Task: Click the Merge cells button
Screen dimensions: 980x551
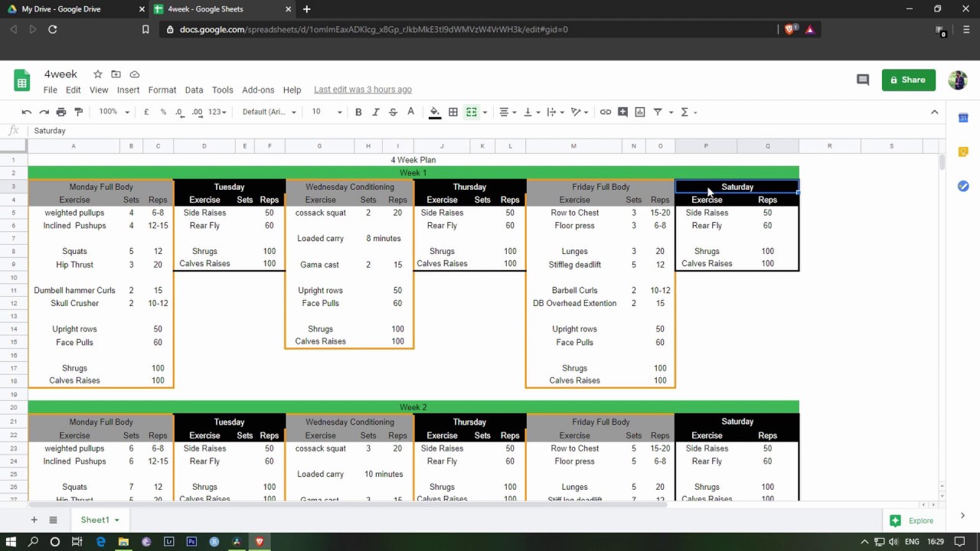Action: click(x=472, y=112)
